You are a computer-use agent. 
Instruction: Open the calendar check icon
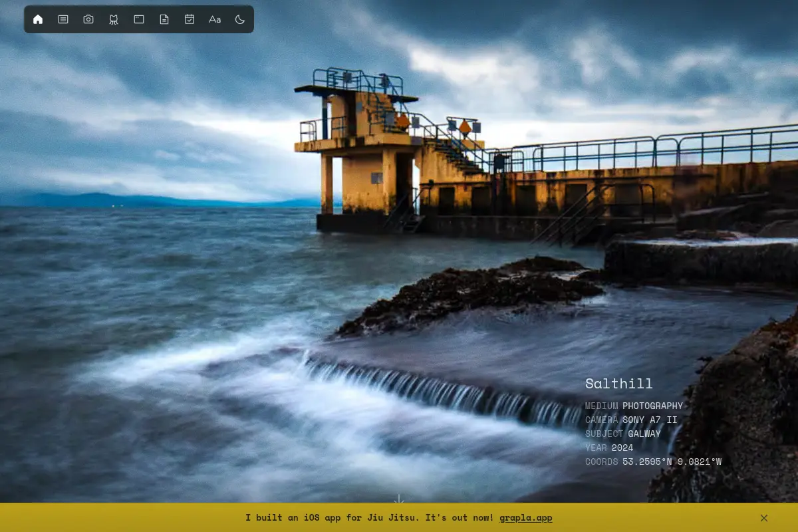coord(190,19)
